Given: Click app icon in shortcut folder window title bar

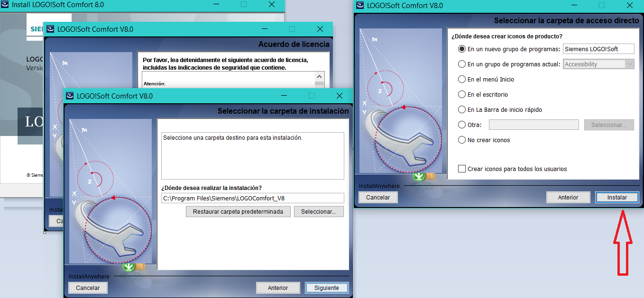Looking at the screenshot, I should click(360, 5).
